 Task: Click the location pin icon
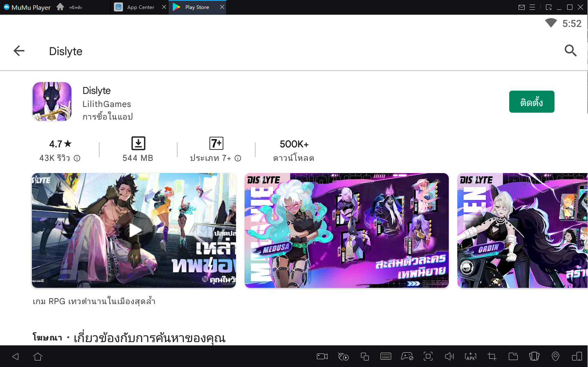click(x=555, y=356)
